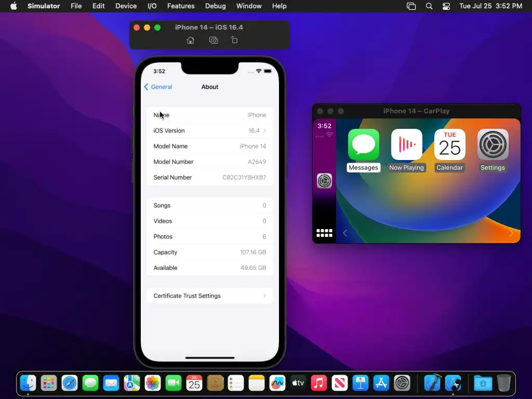Open Launchpad from the Dock
532x399 pixels.
[49, 383]
